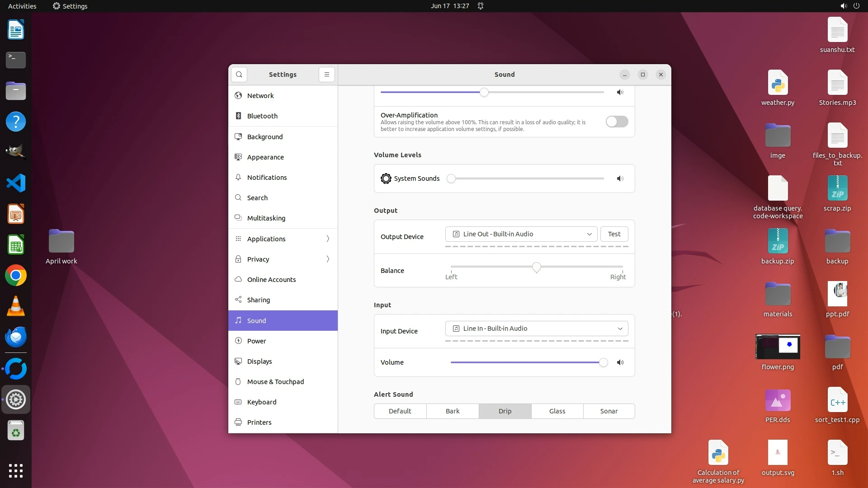Screen dimensions: 868x488
Task: Mute input volume via its speaker icon
Action: click(620, 362)
